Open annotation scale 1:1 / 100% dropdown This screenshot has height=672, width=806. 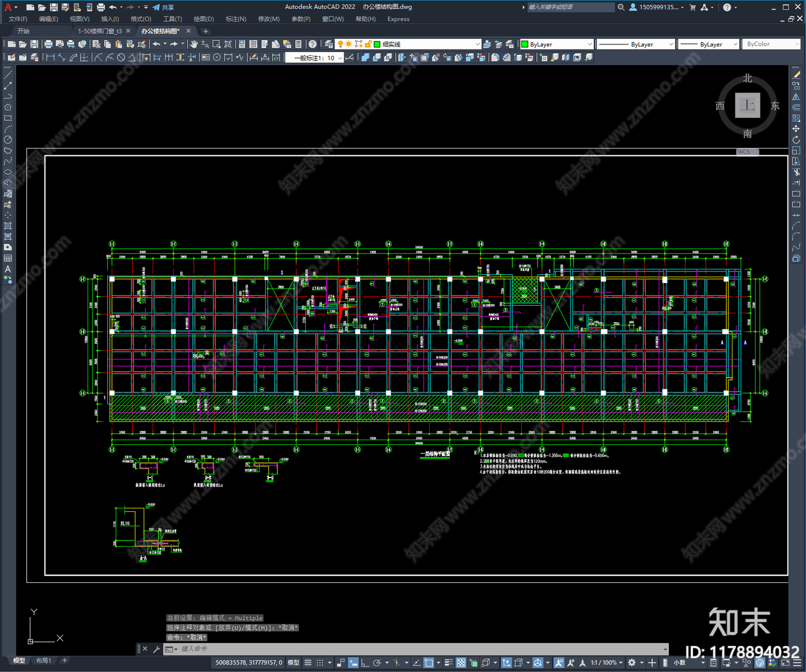tap(607, 662)
